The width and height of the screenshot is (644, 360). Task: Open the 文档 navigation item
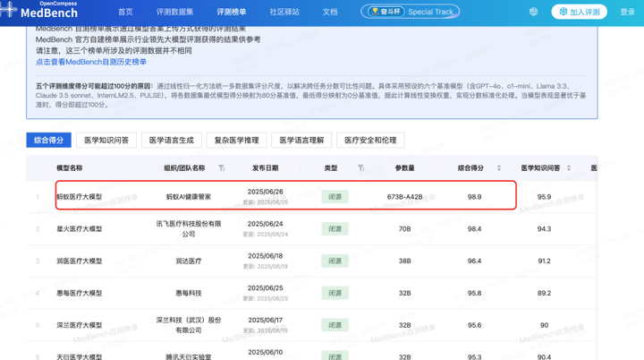coord(330,12)
